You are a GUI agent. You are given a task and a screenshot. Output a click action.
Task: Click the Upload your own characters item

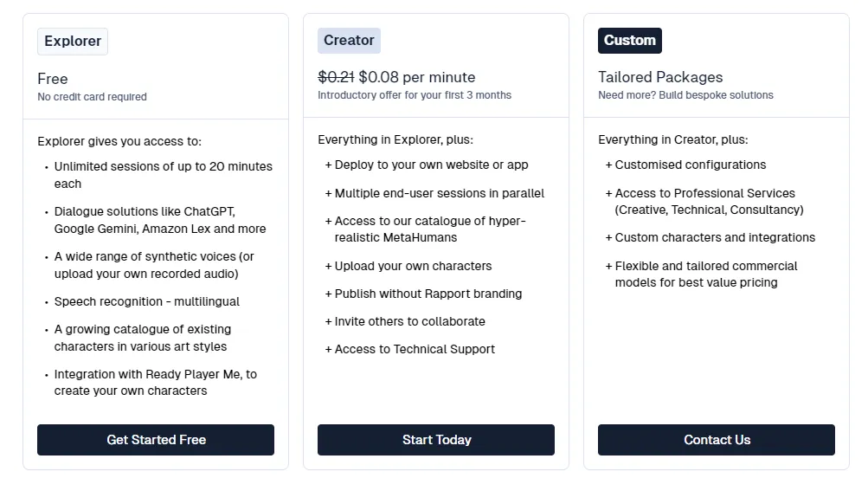[x=408, y=266]
